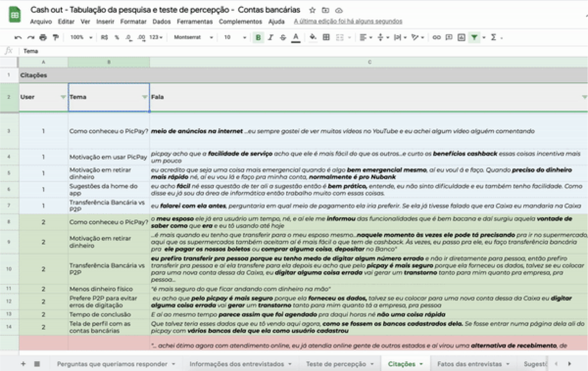Open the Editar menu
The image size is (588, 371).
tap(66, 21)
